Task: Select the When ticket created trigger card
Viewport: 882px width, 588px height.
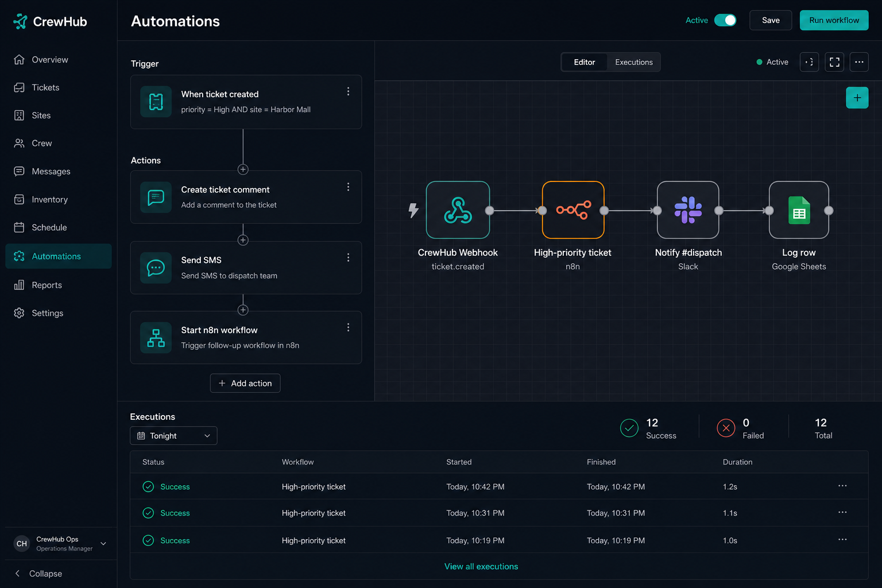Action: tap(246, 102)
